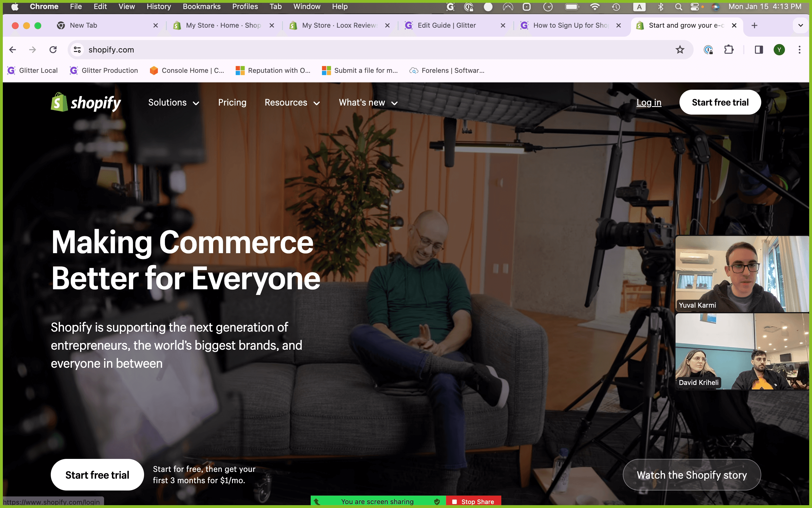Click the Wi-Fi icon in the menu bar

(595, 7)
